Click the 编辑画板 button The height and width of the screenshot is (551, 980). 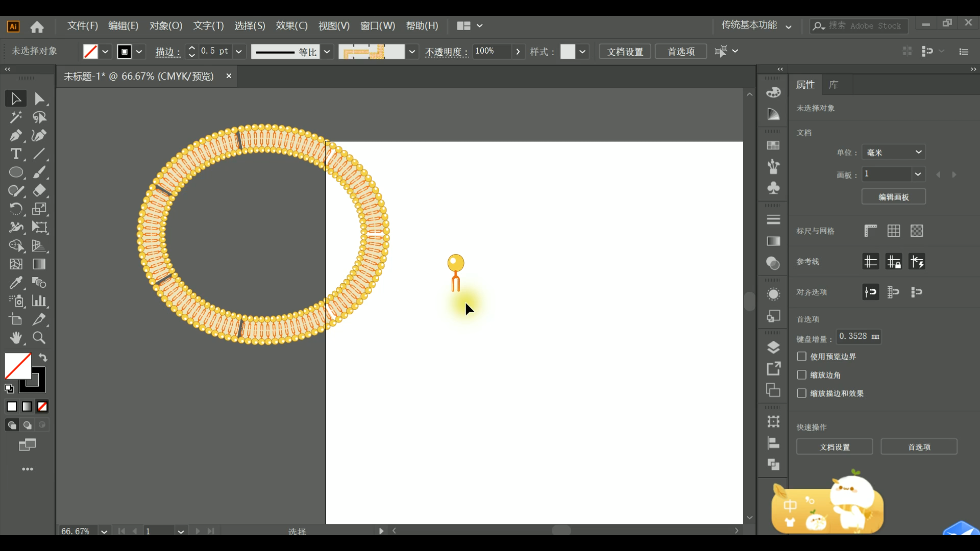click(893, 197)
